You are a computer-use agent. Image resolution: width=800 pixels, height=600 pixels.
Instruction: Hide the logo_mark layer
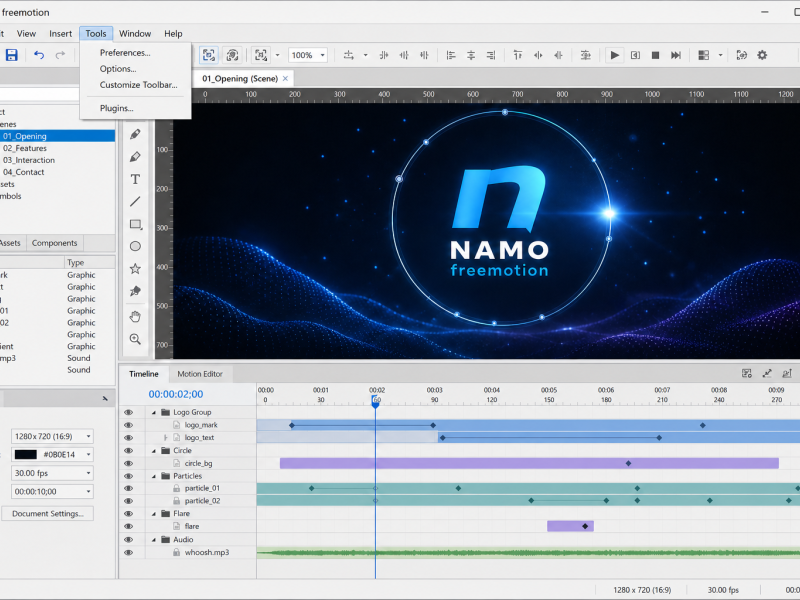(x=129, y=425)
